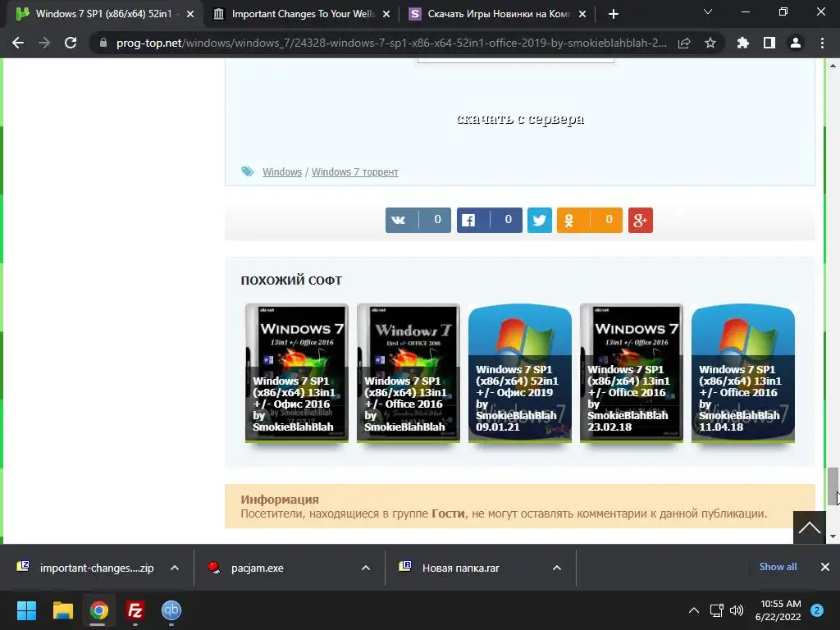Share on Odnoklassniki
Screen dimensions: 840x630
click(589, 220)
